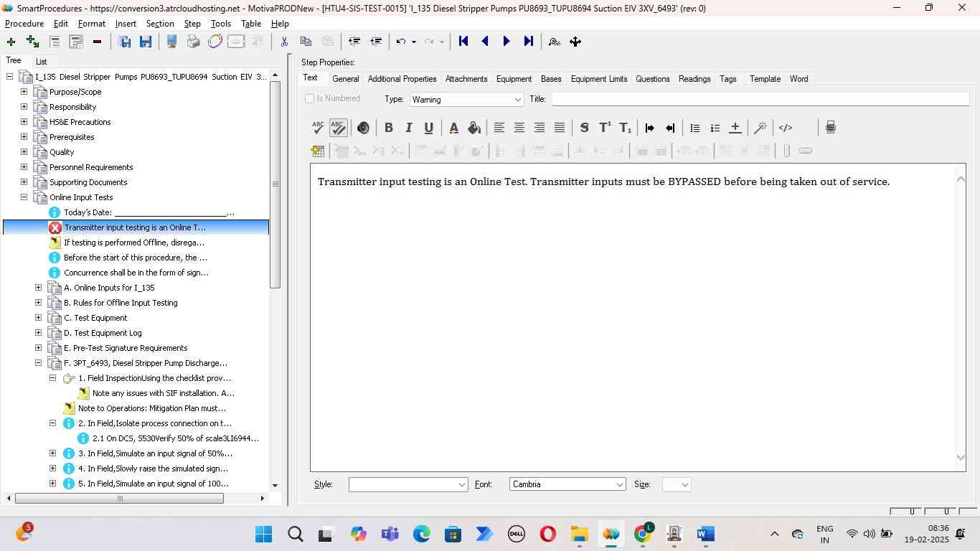Center align the step text
980x551 pixels.
point(519,128)
